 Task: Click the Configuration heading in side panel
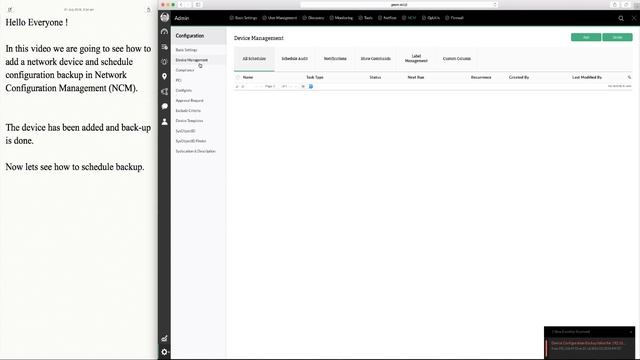click(x=190, y=36)
